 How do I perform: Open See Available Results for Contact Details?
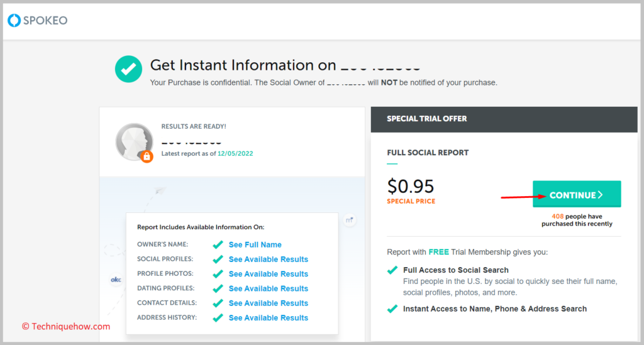(x=268, y=303)
